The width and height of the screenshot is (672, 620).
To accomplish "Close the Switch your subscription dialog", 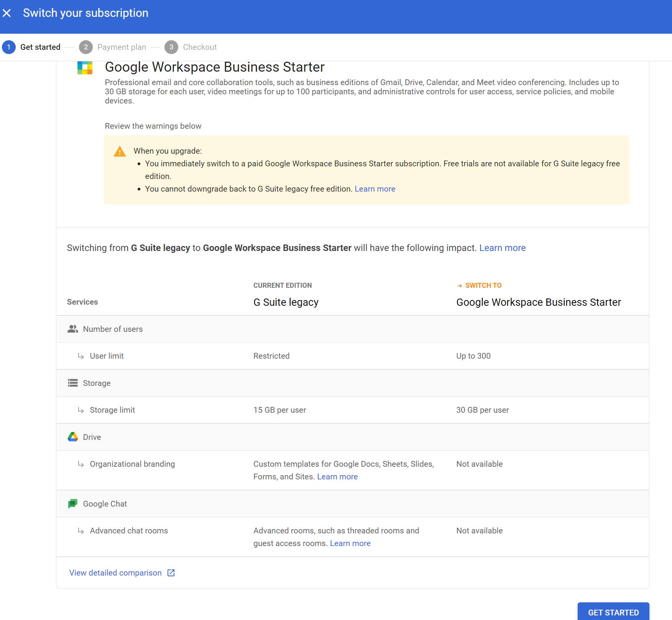I will pyautogui.click(x=7, y=13).
